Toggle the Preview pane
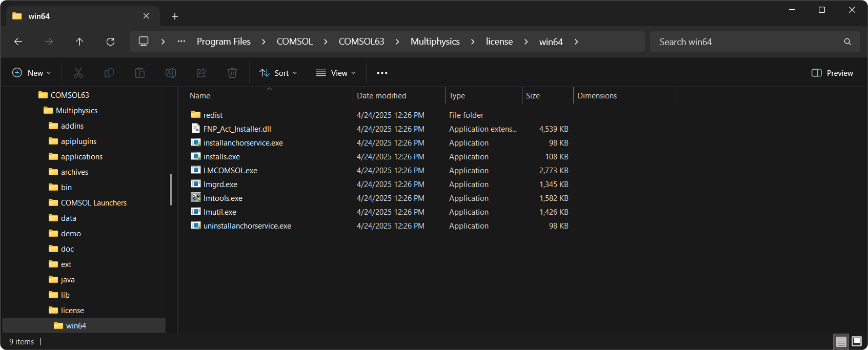The image size is (868, 350). [x=832, y=73]
